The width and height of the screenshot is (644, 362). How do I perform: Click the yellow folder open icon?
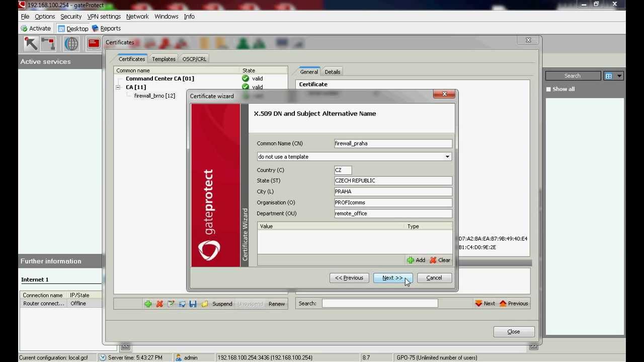coord(204,304)
